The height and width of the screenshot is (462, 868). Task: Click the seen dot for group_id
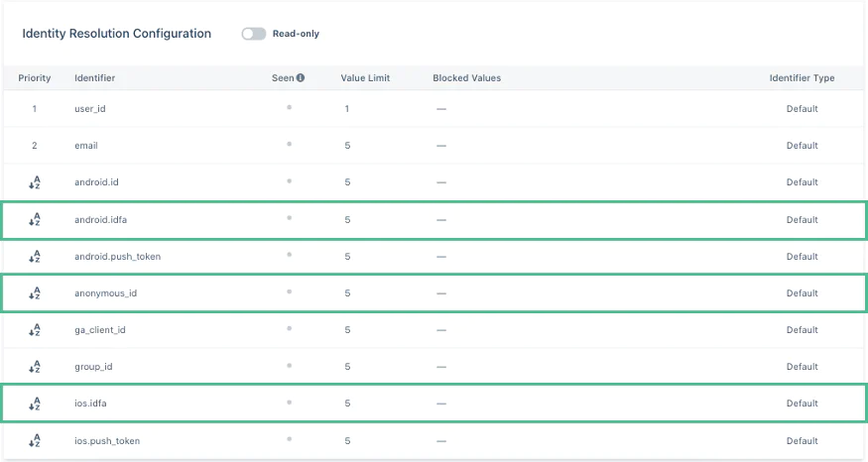(x=289, y=365)
